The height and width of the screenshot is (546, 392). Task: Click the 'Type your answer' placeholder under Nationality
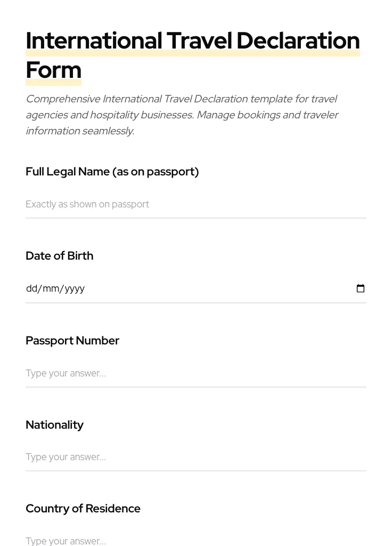tap(66, 457)
